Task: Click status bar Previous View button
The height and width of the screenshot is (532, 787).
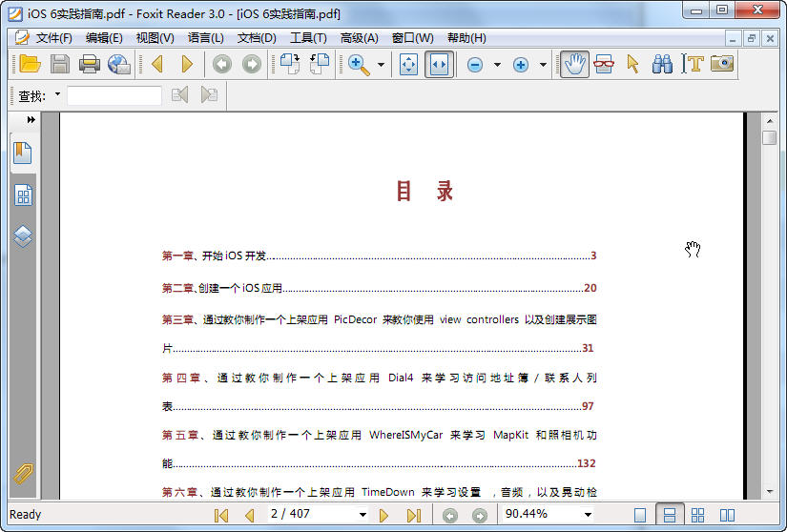Action: (449, 516)
